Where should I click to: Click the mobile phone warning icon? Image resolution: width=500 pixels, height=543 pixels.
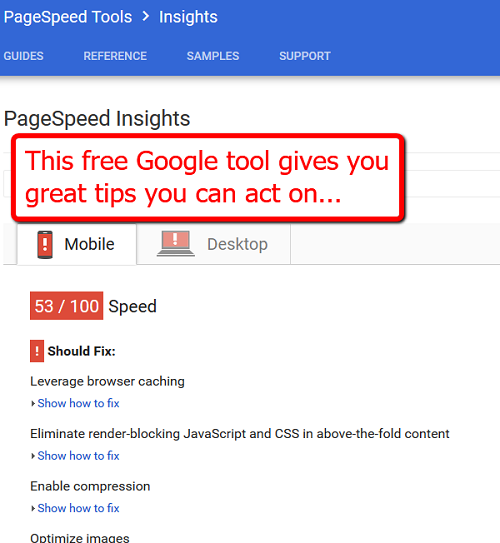[45, 244]
